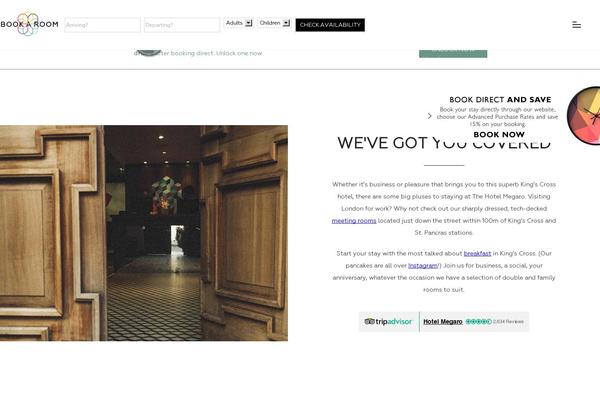The width and height of the screenshot is (600, 400).
Task: Click the colorful geometric clock icon
Action: (584, 116)
